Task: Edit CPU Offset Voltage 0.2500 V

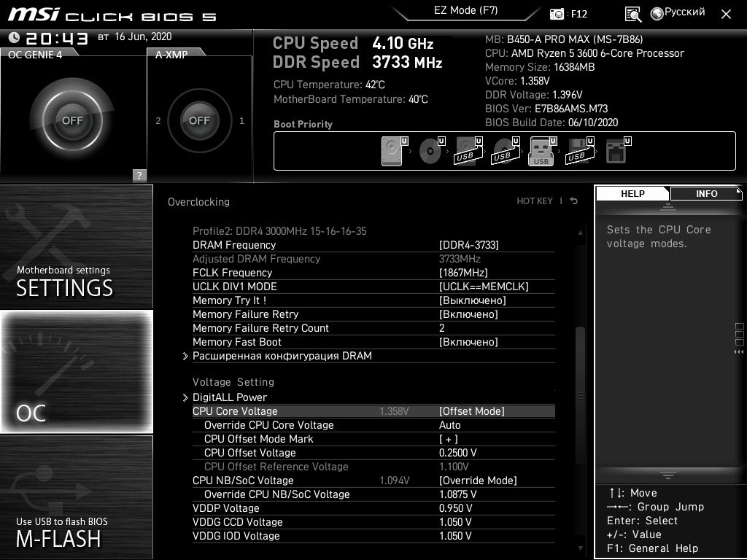Action: pos(373,452)
